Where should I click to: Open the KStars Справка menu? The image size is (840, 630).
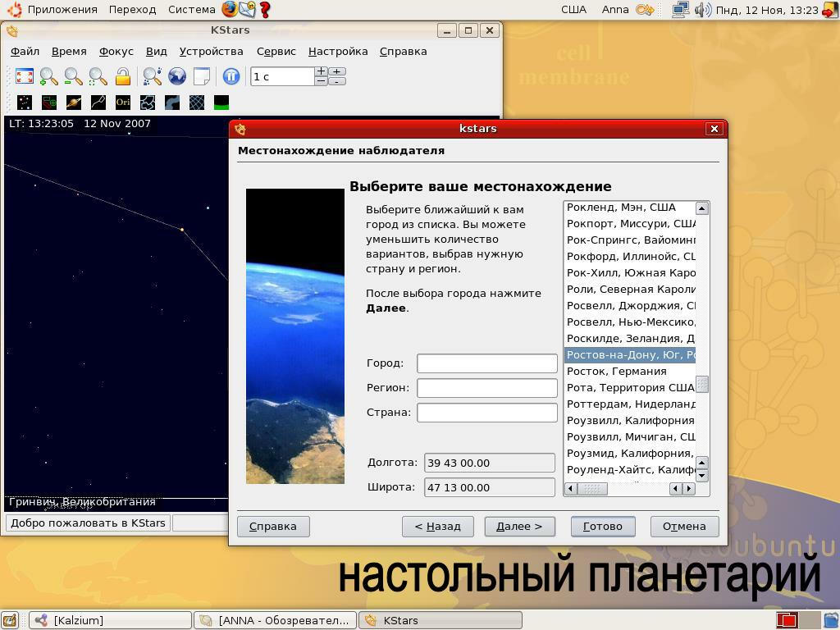click(x=404, y=52)
